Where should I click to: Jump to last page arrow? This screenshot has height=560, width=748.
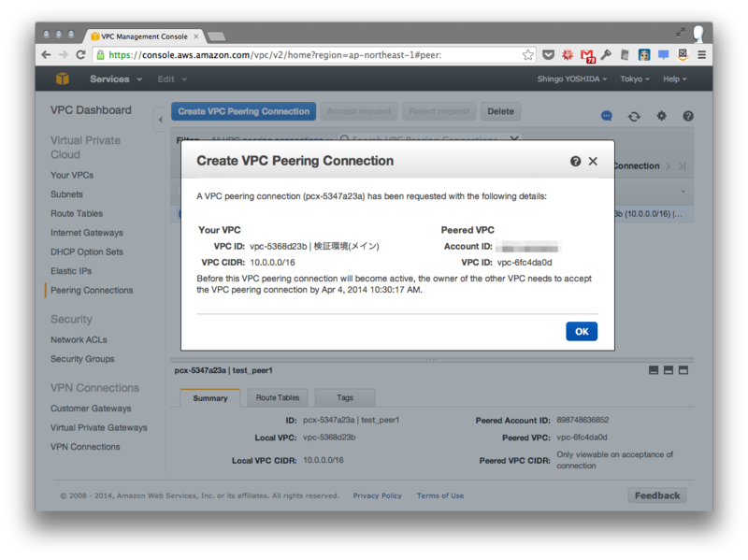tap(683, 166)
